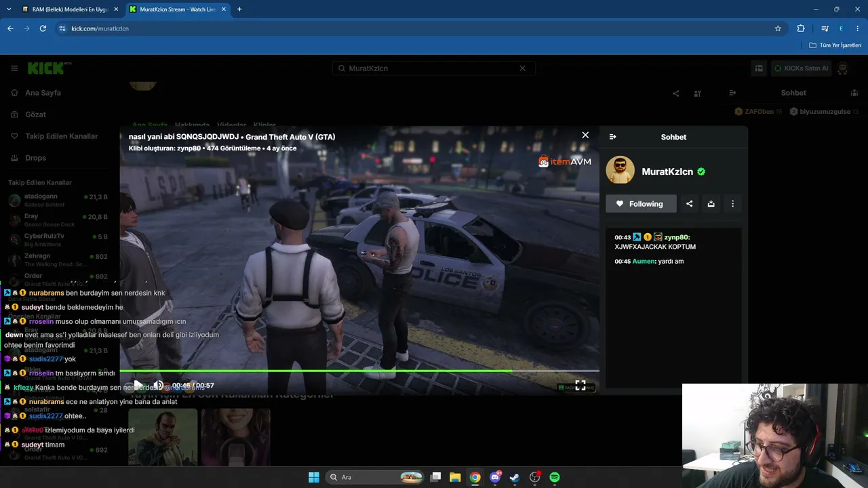Viewport: 868px width, 488px height.
Task: Collapse the channel Sohbet chat sidebar
Action: [732, 93]
